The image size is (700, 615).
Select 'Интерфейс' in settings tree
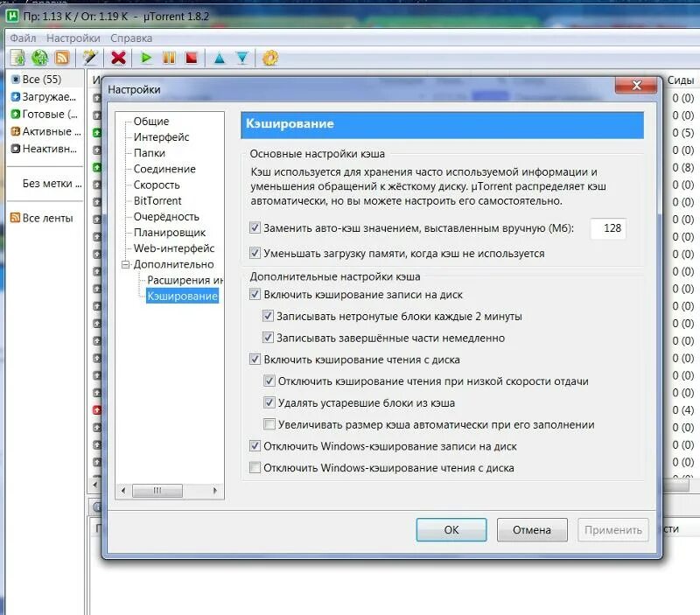[161, 137]
